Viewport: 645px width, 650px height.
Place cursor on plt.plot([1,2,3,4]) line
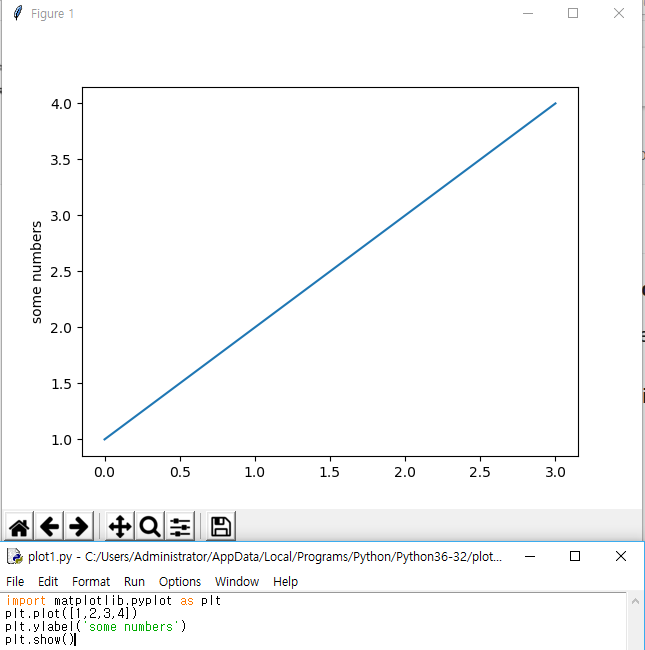tap(71, 614)
